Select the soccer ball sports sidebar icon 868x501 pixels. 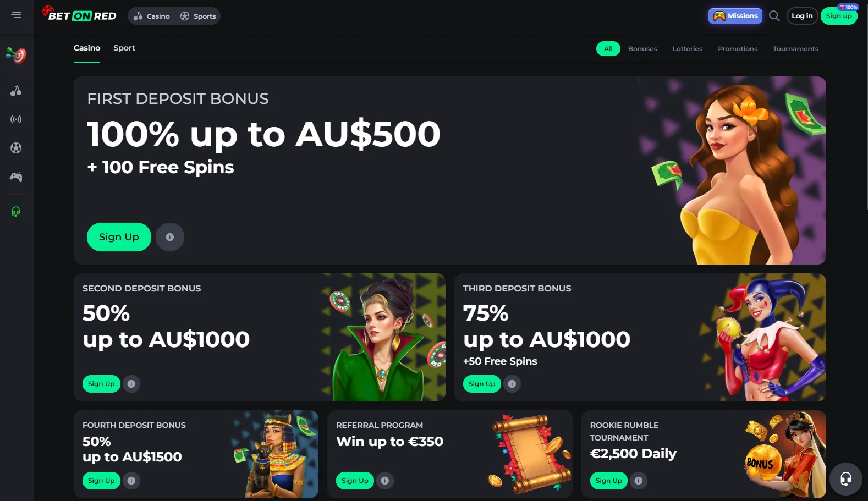tap(16, 148)
